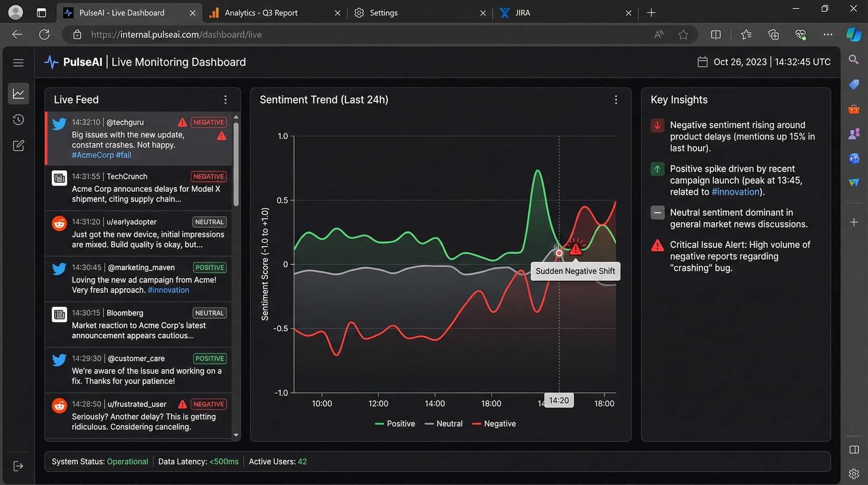Open the #fail hashtag link
868x485 pixels.
(x=123, y=155)
